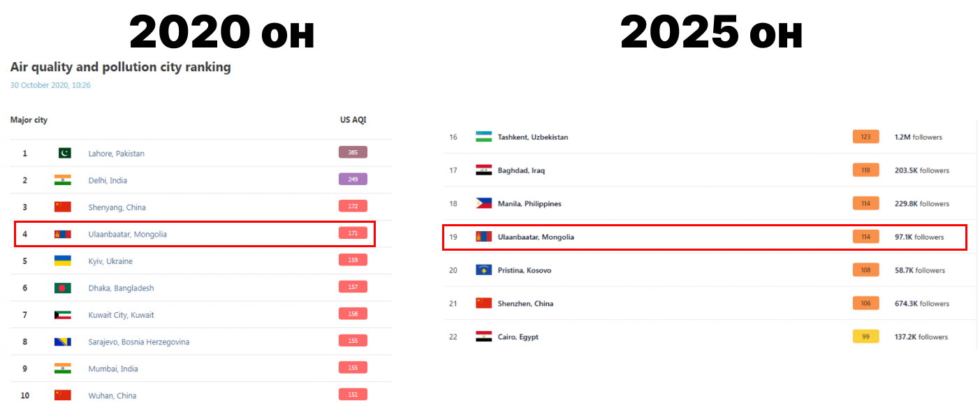Click the Pakistan flag icon beside Lahore

[x=63, y=153]
